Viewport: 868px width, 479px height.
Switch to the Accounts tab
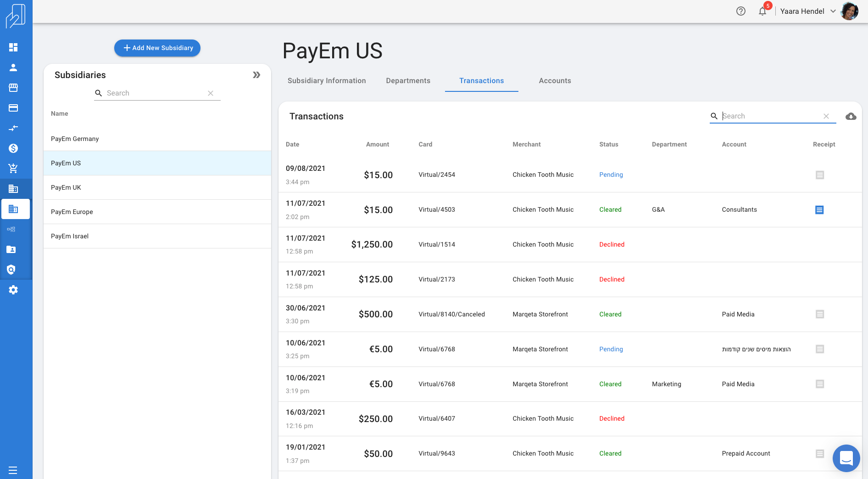point(555,81)
